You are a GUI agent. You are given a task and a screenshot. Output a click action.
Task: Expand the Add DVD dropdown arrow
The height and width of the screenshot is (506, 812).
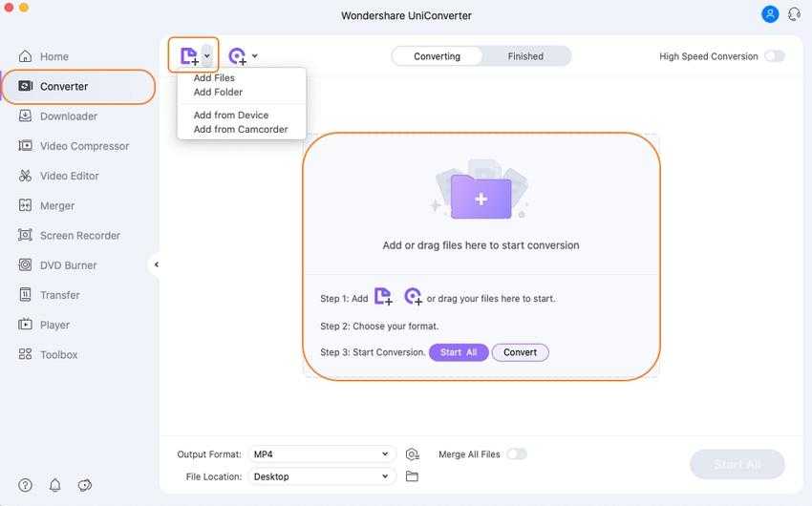click(254, 56)
